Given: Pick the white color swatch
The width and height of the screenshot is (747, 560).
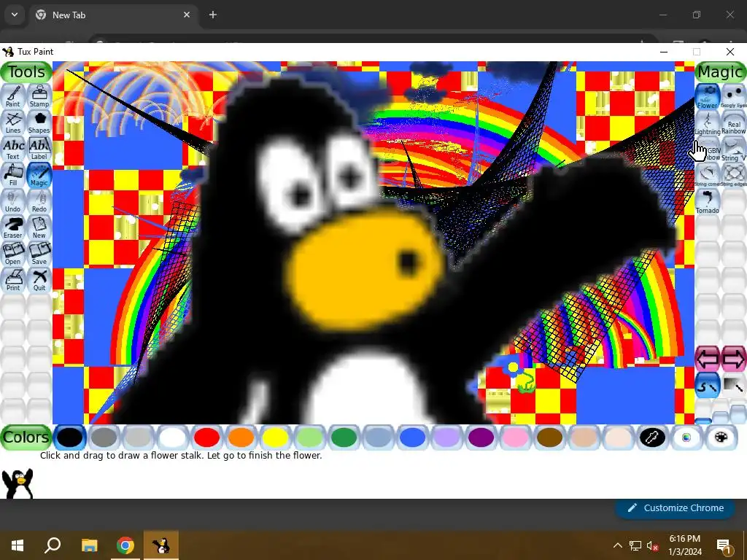Looking at the screenshot, I should [172, 437].
